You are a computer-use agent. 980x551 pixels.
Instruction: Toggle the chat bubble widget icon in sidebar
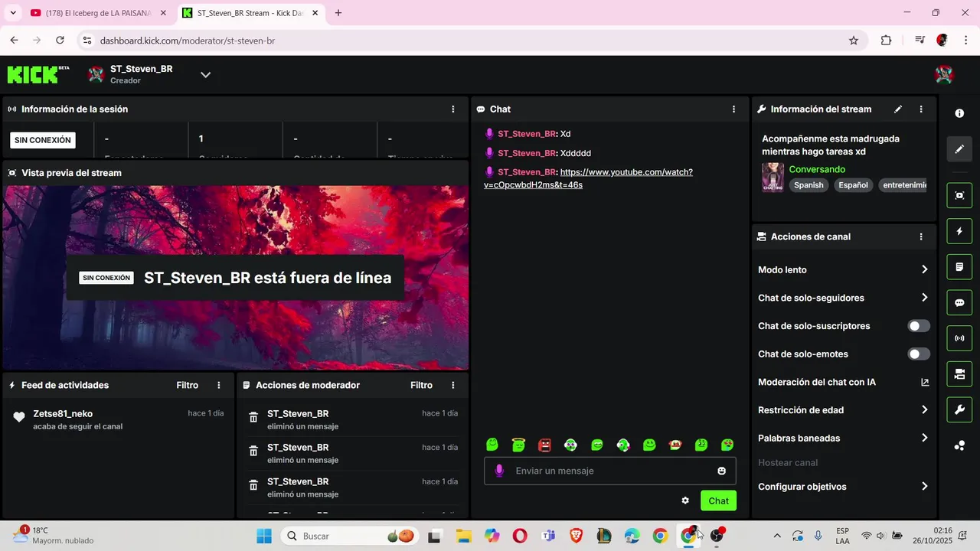[959, 302]
